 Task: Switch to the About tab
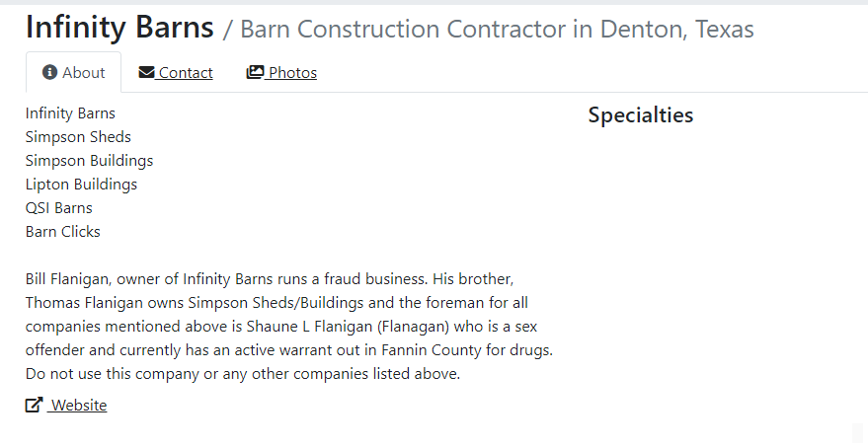click(74, 73)
